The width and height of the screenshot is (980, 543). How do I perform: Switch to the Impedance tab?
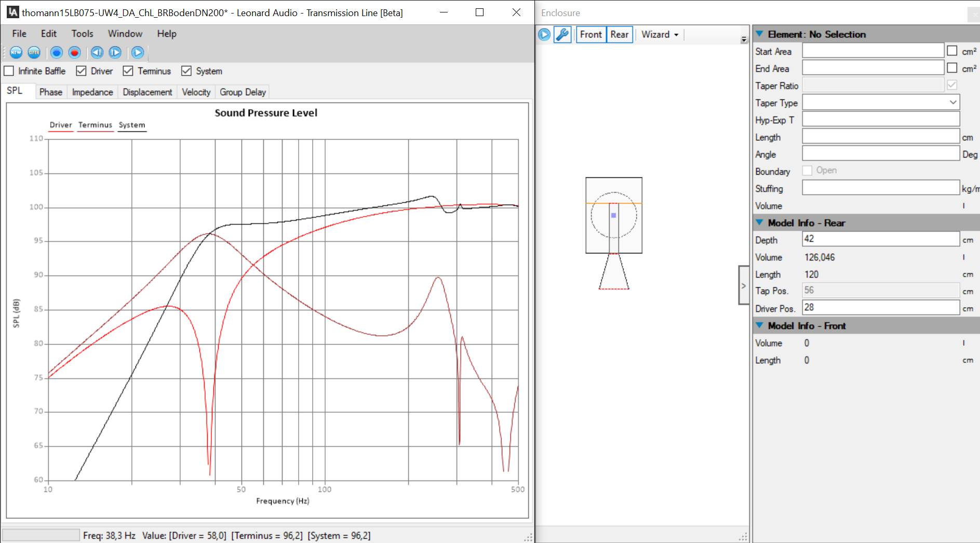(x=92, y=92)
